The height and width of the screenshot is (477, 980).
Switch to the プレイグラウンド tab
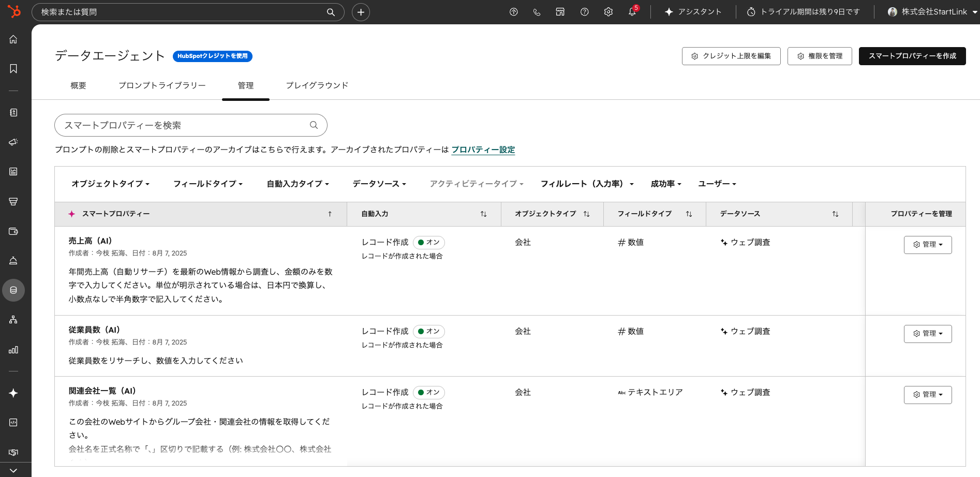pos(317,85)
